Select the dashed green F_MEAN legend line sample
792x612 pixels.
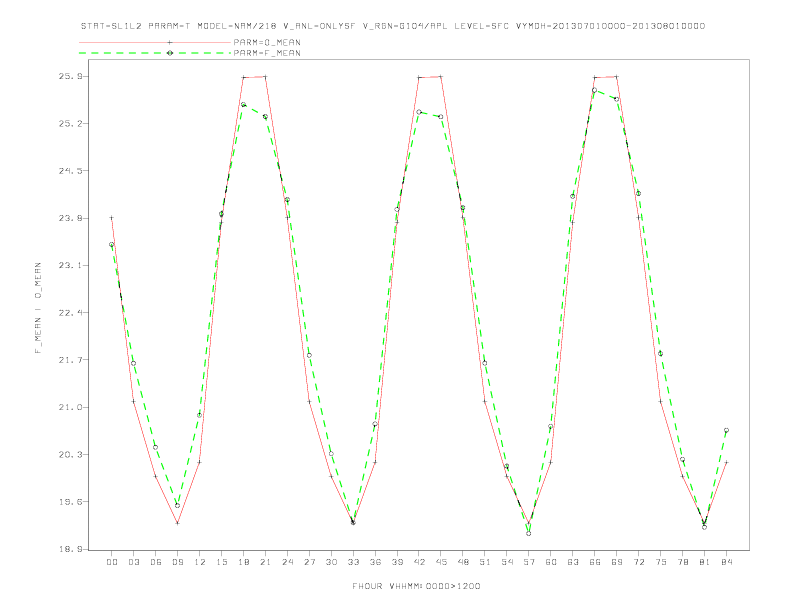click(155, 53)
